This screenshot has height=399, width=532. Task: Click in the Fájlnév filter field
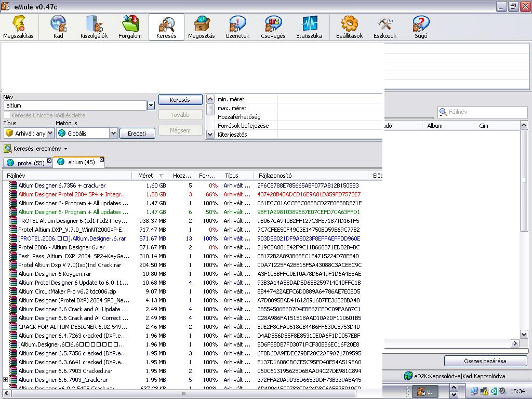(x=483, y=112)
